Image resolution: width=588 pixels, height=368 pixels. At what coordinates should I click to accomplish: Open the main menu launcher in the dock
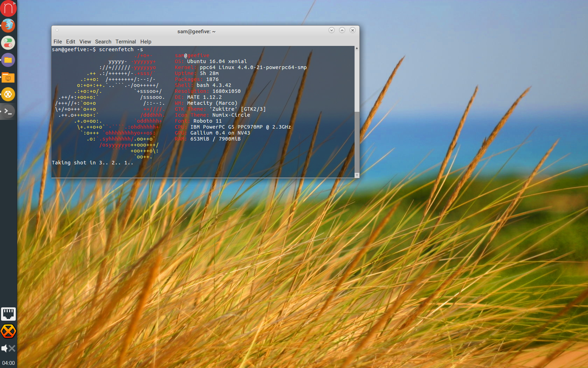click(x=8, y=8)
